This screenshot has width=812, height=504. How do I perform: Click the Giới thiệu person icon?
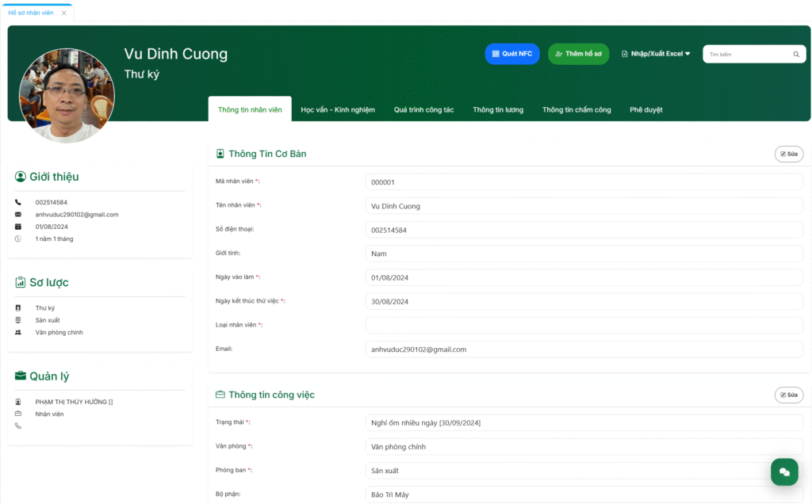[20, 177]
